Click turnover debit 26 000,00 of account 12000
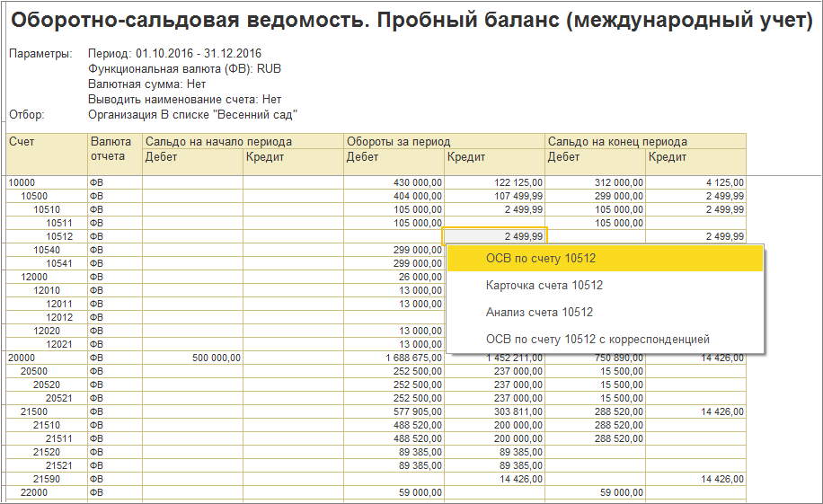 [394, 277]
